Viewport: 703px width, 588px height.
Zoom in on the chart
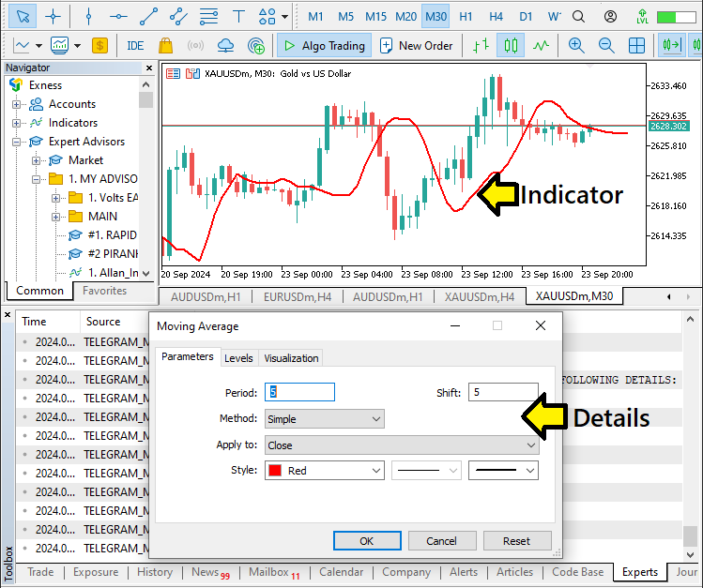576,45
